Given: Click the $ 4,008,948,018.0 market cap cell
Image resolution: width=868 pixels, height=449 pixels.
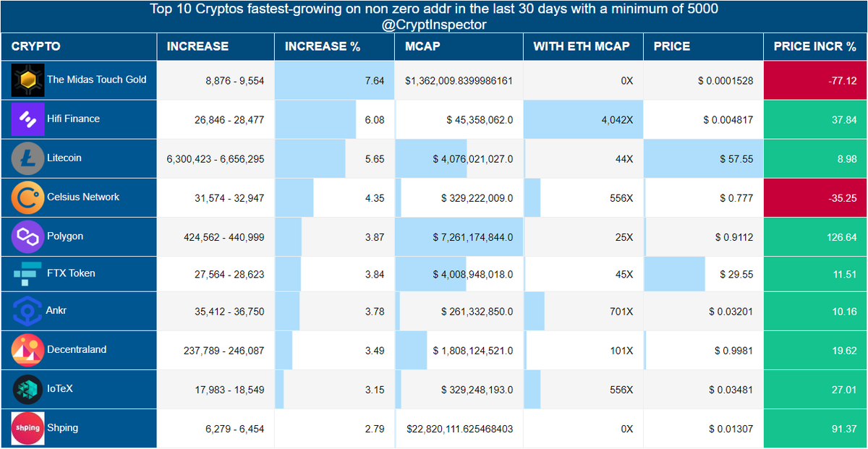Looking at the screenshot, I should tap(459, 274).
